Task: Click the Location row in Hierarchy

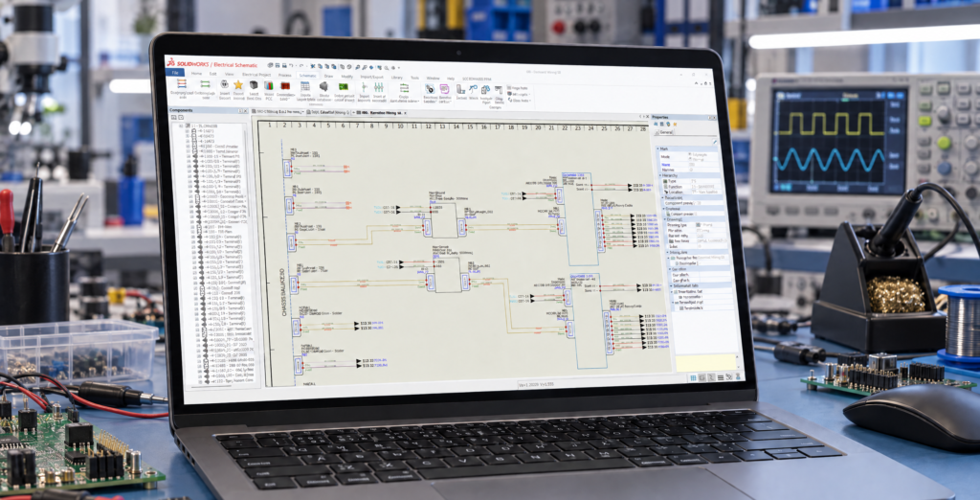Action: pyautogui.click(x=693, y=193)
